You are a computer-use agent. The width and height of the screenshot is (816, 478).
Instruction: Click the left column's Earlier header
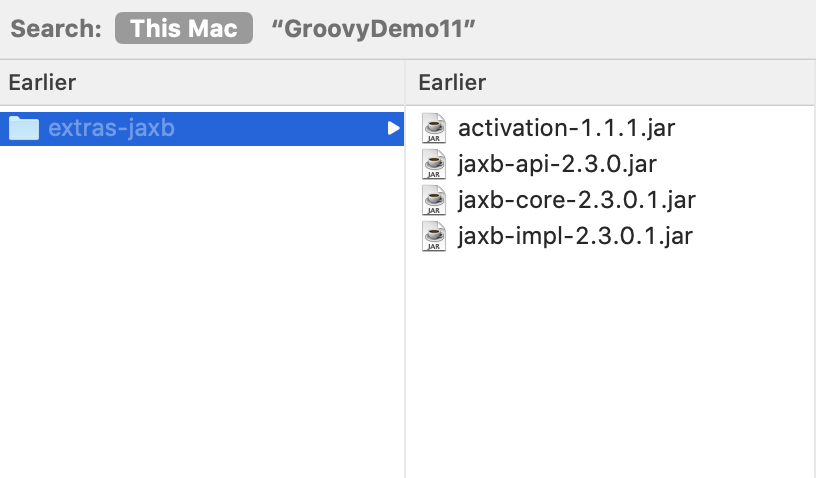(42, 82)
